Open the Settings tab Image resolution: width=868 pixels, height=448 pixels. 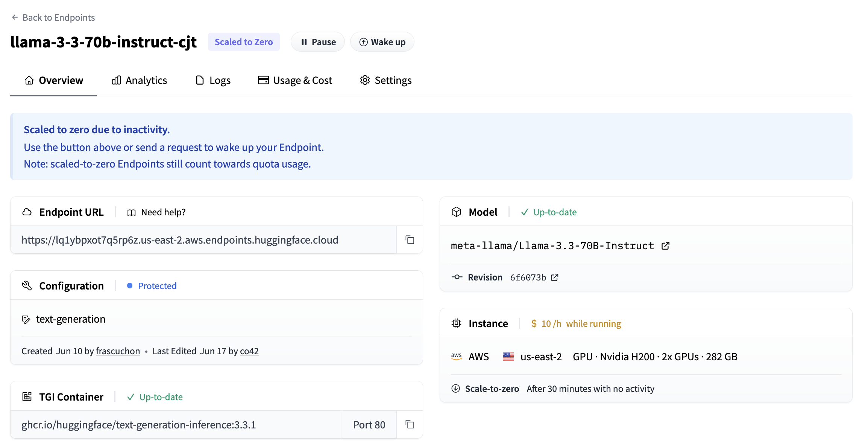pyautogui.click(x=385, y=80)
